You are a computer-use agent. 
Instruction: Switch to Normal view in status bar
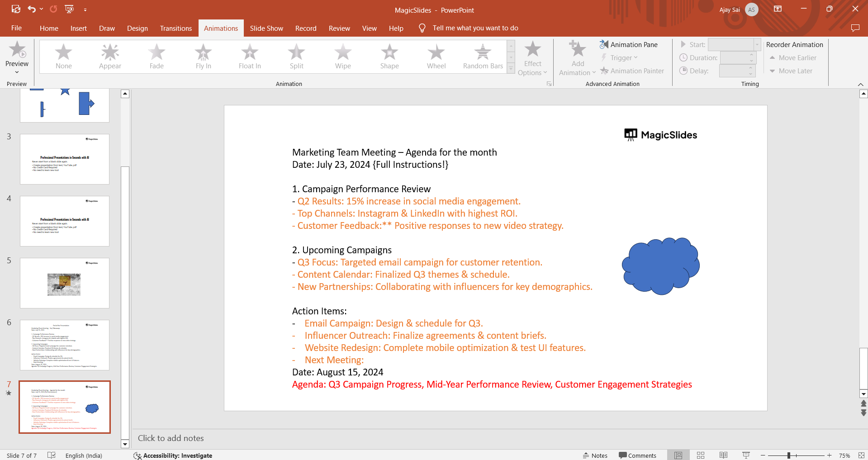[678, 455]
